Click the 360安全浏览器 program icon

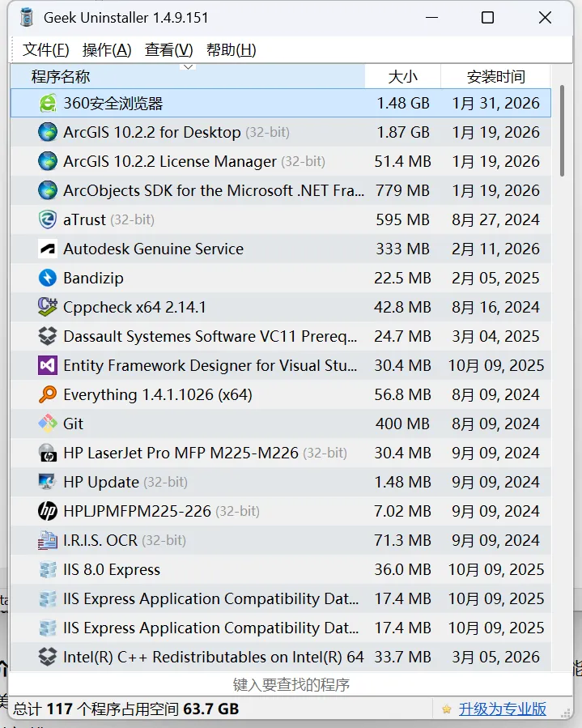47,103
